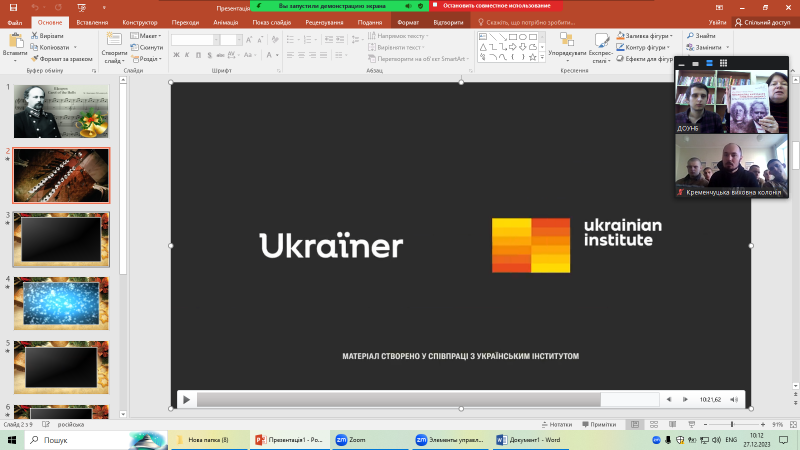The width and height of the screenshot is (800, 450).
Task: Switch to the Вставлення tab
Action: coord(92,22)
